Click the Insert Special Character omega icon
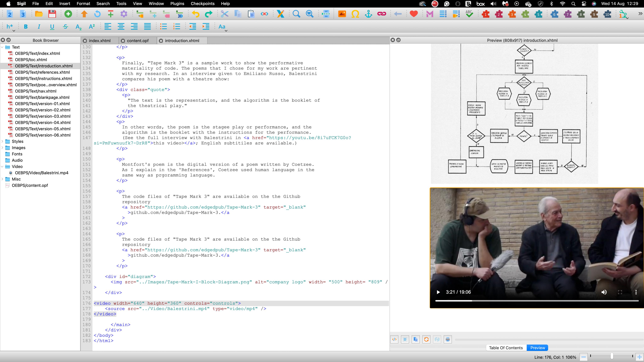The height and width of the screenshot is (362, 644). [355, 14]
